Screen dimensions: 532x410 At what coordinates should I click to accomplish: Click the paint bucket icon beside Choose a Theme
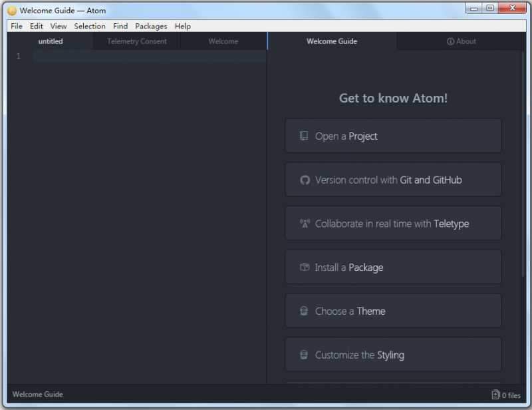tap(304, 311)
